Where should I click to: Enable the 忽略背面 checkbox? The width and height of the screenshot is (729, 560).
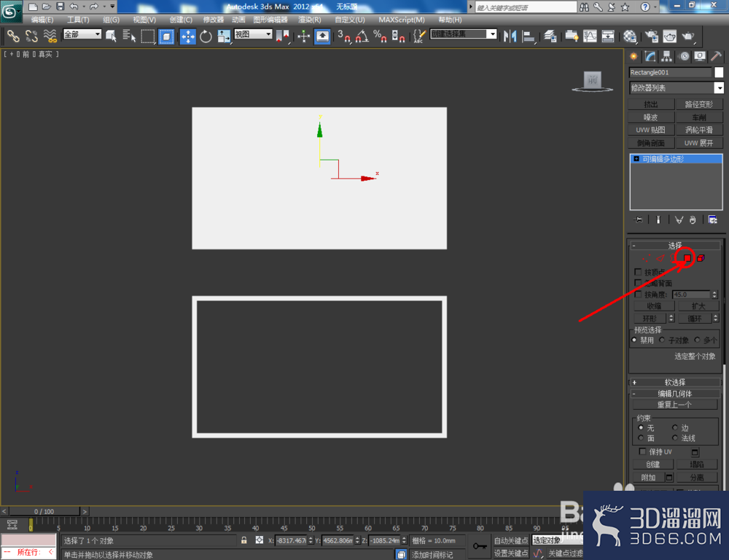pyautogui.click(x=638, y=283)
